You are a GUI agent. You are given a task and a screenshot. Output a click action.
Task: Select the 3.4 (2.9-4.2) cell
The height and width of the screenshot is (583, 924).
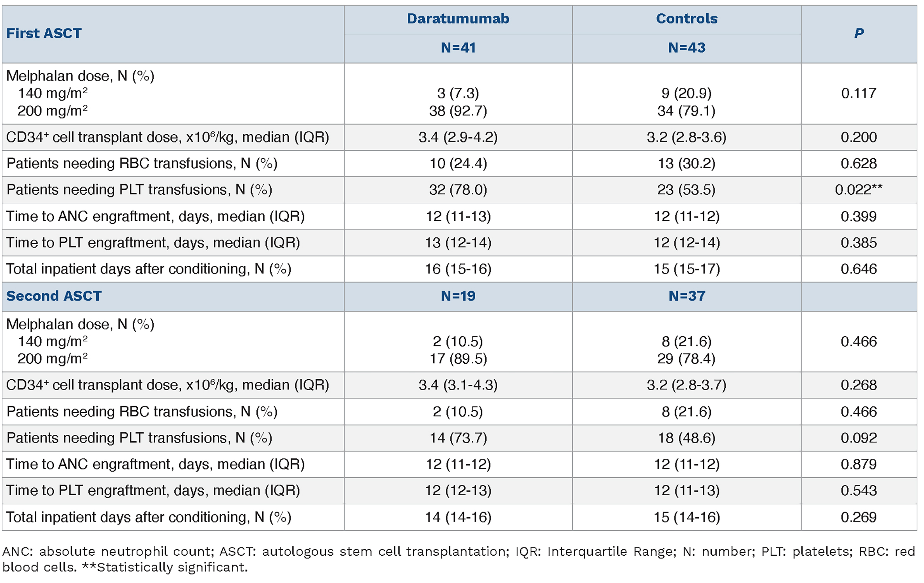[458, 137]
